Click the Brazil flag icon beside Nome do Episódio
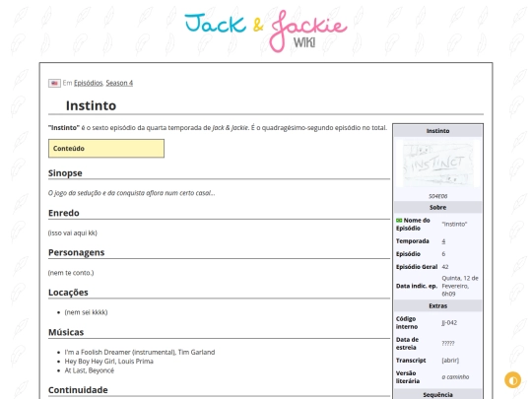Viewport: 532px width, 399px height. 399,221
